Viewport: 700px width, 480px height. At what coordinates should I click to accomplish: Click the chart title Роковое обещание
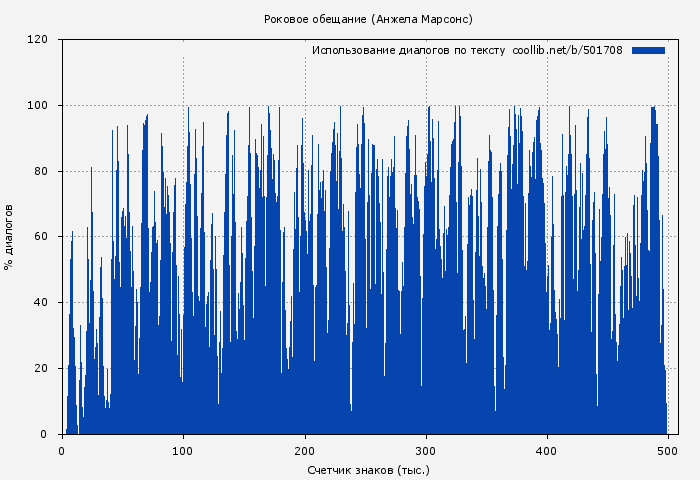[368, 19]
